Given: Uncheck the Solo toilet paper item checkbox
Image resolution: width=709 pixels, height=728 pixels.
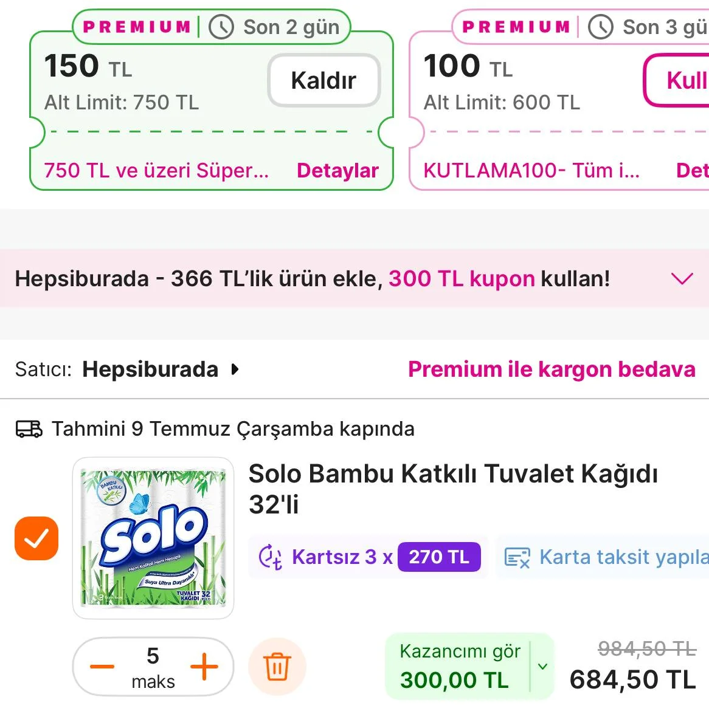Looking at the screenshot, I should pos(36,538).
